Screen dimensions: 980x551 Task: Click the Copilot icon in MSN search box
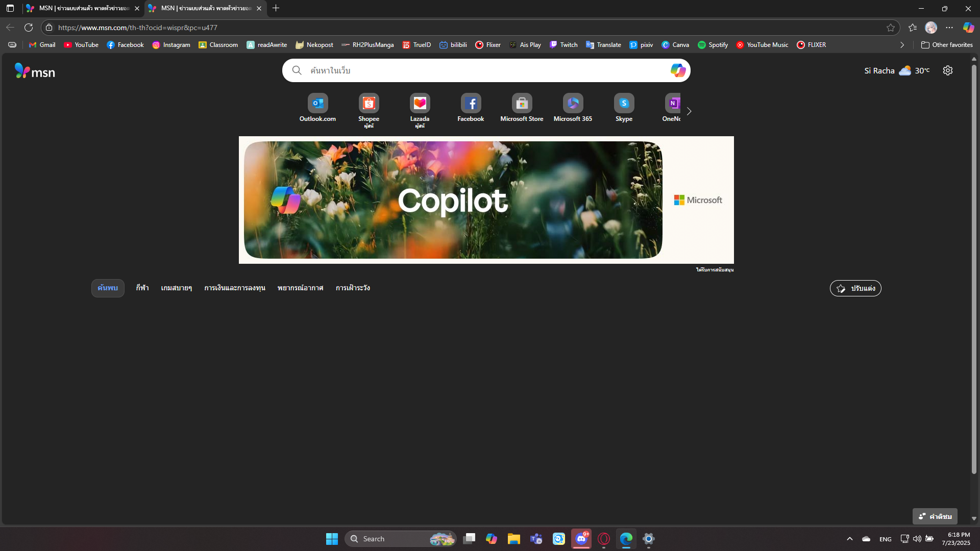click(x=678, y=70)
